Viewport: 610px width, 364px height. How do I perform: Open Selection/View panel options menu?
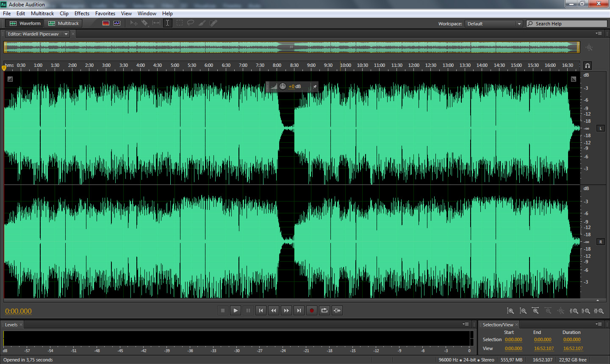[x=599, y=324]
